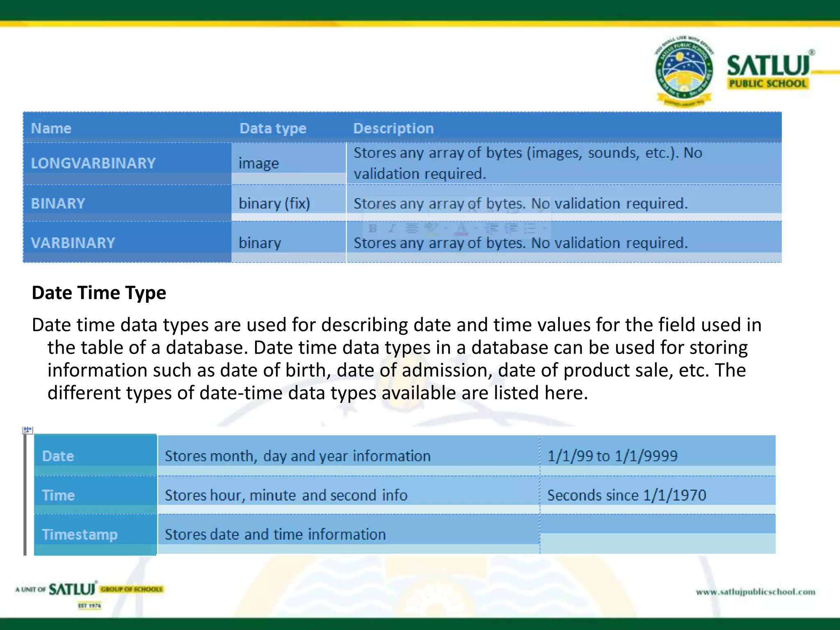Apply the font color 'A' tool
Screen dimensions: 840x630
click(x=461, y=228)
